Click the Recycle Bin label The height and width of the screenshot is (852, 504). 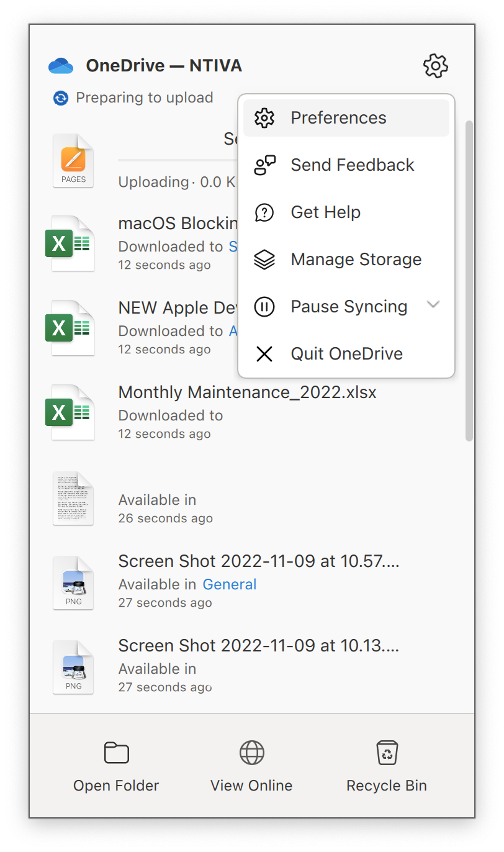coord(387,786)
